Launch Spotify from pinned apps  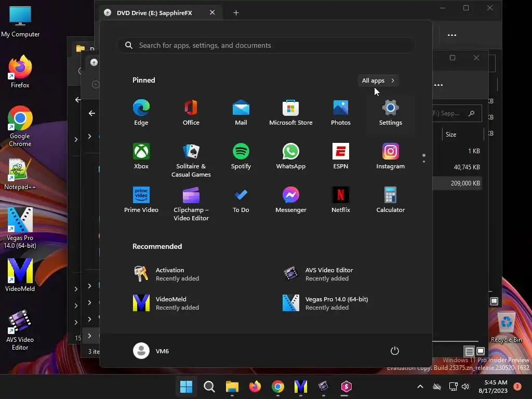coord(241,156)
